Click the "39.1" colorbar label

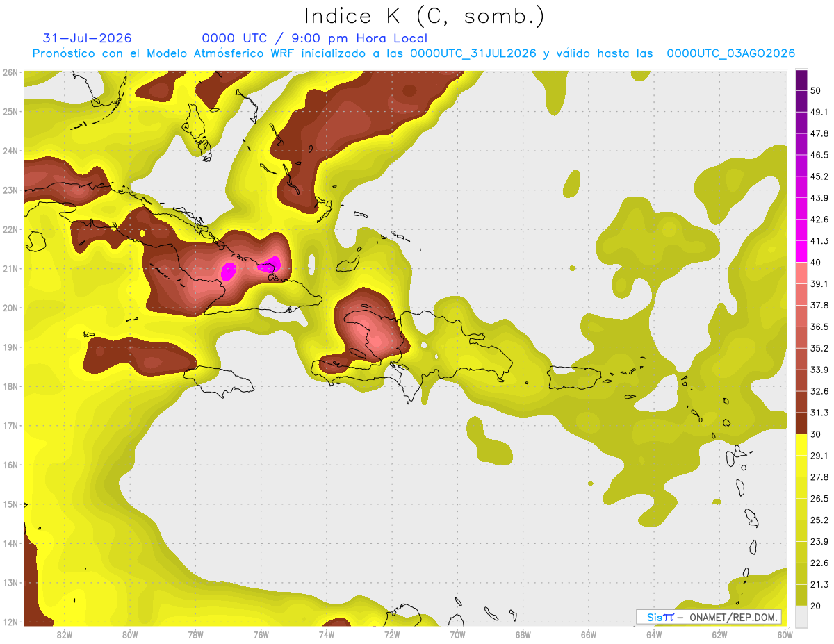tap(819, 283)
